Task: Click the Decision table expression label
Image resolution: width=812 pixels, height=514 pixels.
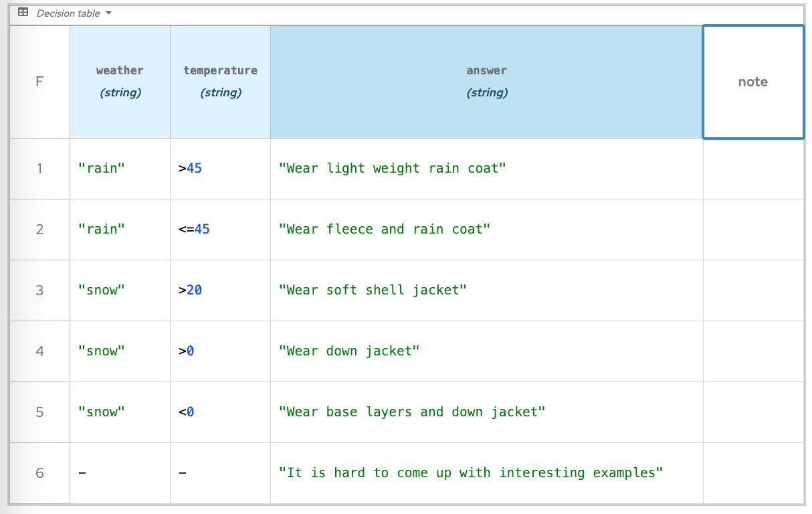Action: click(x=68, y=13)
